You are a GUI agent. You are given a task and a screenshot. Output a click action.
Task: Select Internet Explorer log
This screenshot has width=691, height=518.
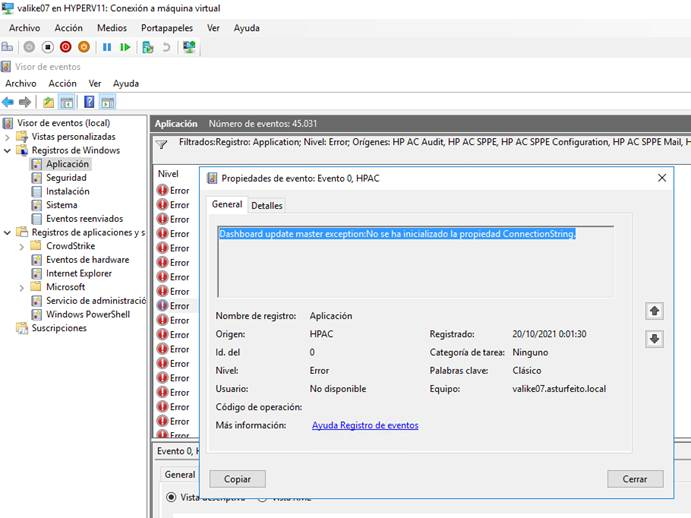79,273
